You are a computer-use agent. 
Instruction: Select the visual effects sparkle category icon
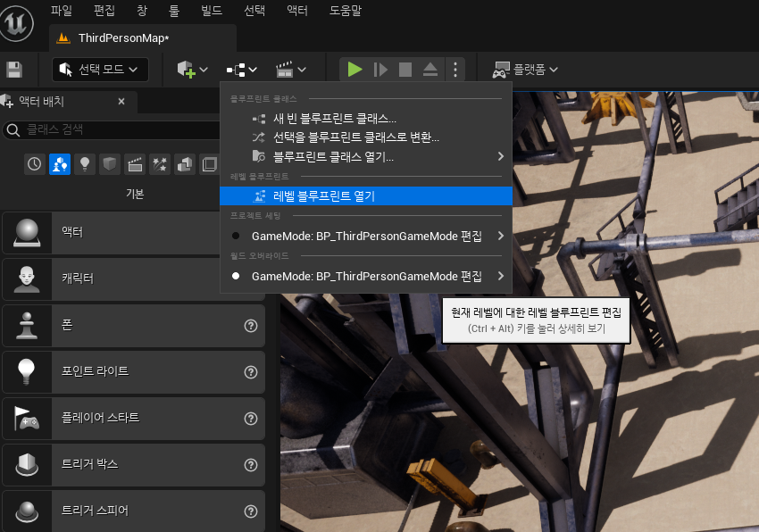click(160, 164)
